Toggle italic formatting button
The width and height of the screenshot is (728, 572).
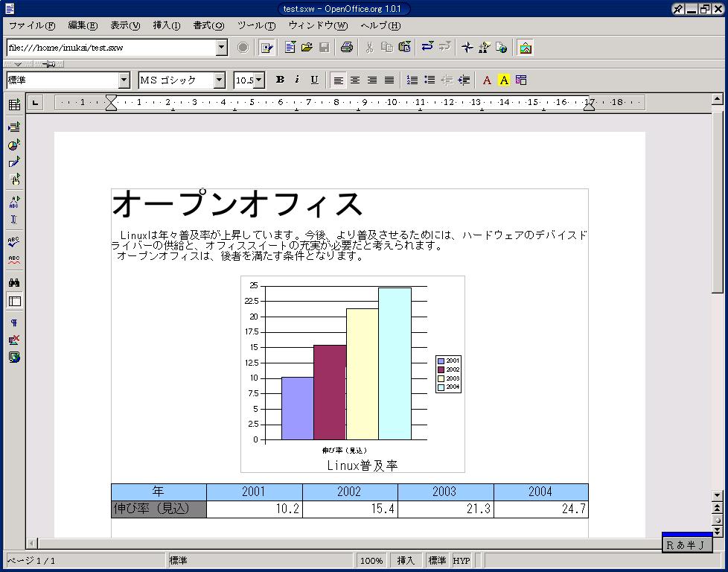[x=297, y=80]
